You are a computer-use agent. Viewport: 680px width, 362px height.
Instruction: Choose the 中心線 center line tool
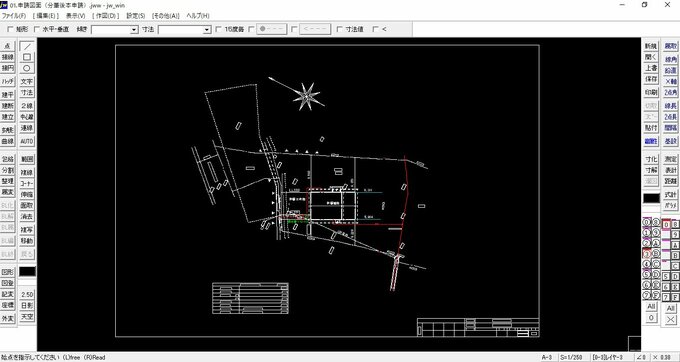tap(27, 117)
